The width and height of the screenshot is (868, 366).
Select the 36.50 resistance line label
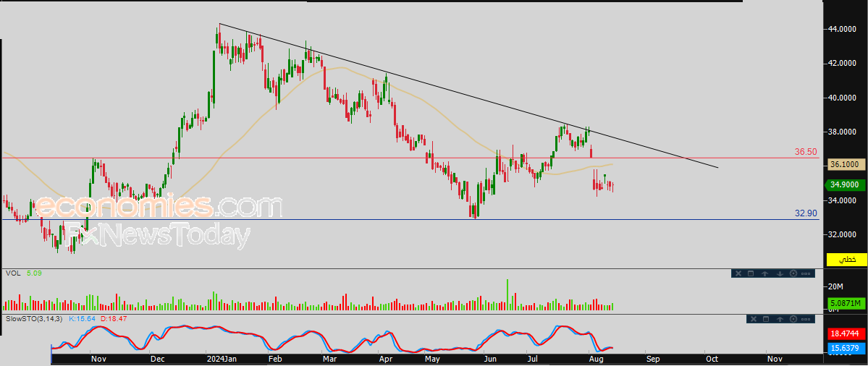tap(805, 151)
